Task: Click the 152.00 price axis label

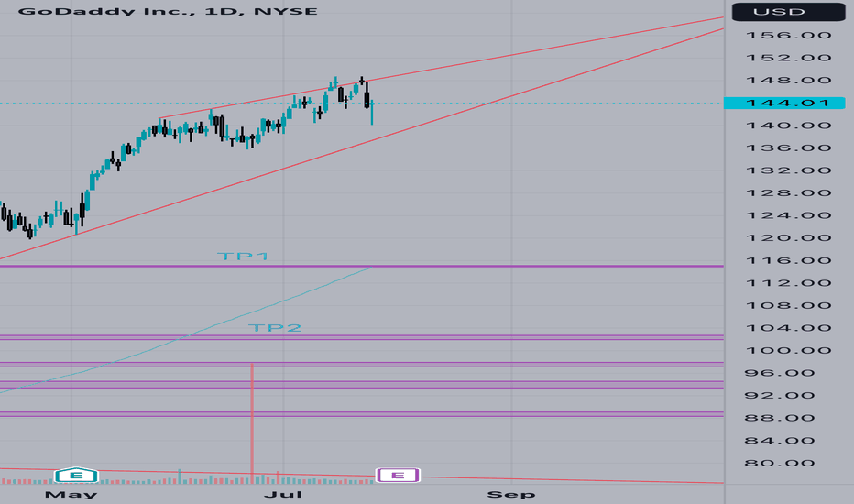Action: click(788, 58)
